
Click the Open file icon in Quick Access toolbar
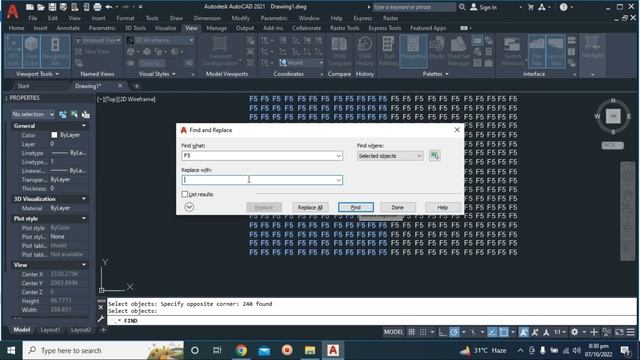pyautogui.click(x=41, y=7)
